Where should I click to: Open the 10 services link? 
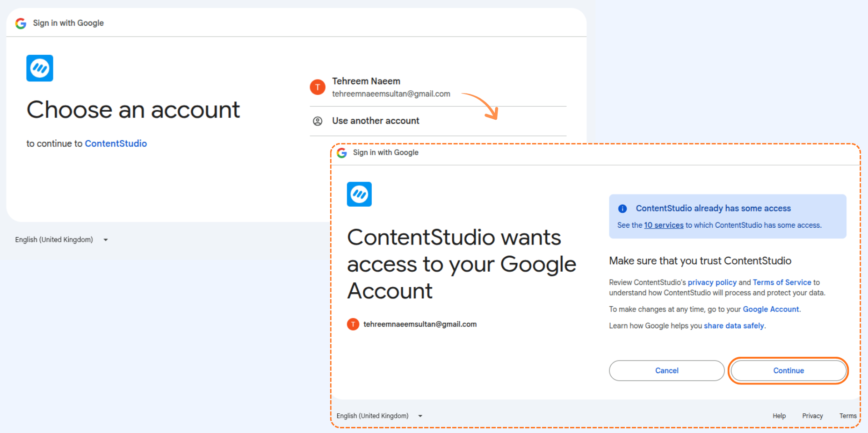pyautogui.click(x=664, y=225)
